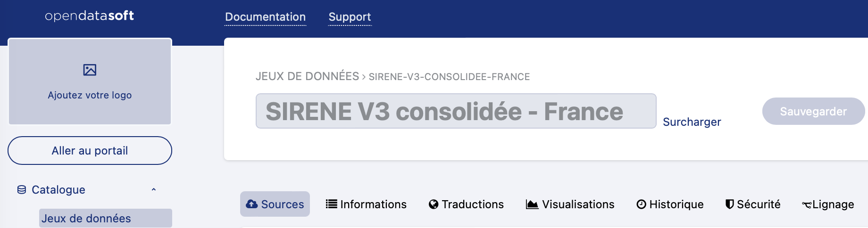Click the Lignage branch icon
Image resolution: width=868 pixels, height=228 pixels.
(x=807, y=204)
